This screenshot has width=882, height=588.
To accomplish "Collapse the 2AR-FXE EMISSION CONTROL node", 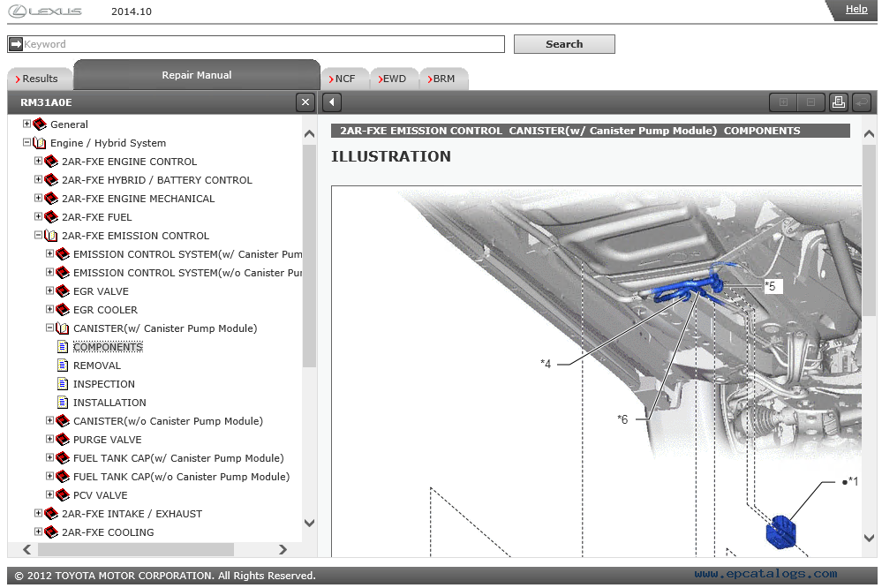I will click(x=38, y=235).
